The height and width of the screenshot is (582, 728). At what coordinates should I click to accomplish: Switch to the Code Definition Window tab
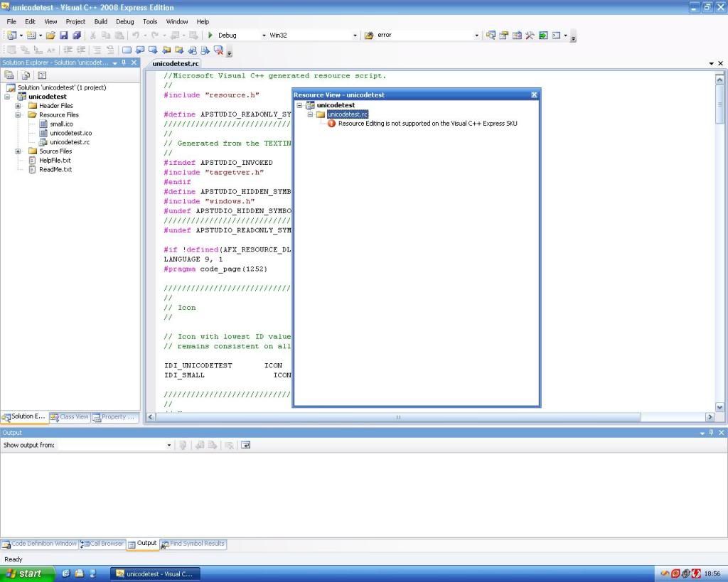click(39, 544)
